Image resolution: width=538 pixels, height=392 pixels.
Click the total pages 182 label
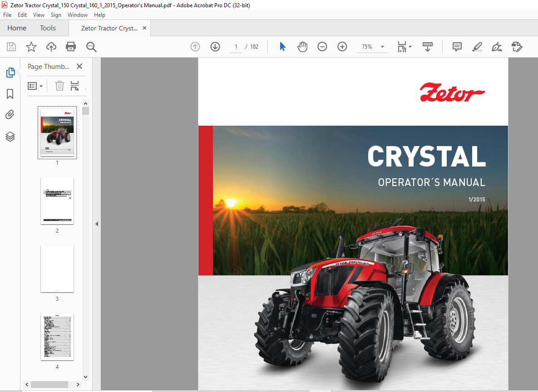254,47
